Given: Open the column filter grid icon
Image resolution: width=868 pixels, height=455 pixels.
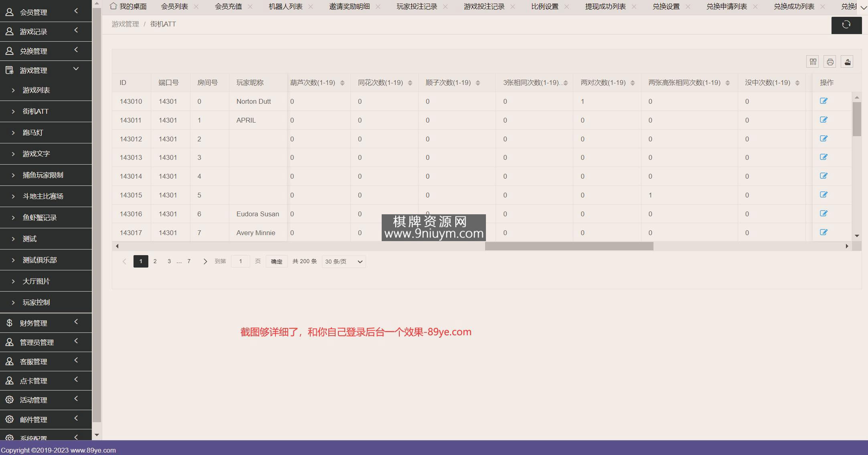Looking at the screenshot, I should coord(813,62).
